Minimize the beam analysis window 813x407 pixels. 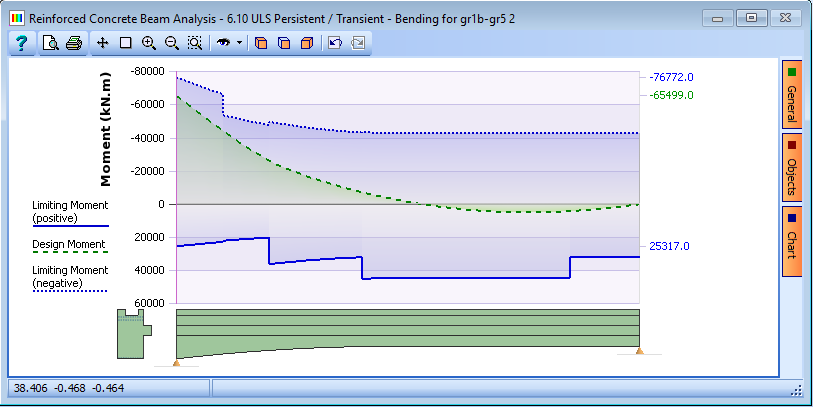point(718,18)
